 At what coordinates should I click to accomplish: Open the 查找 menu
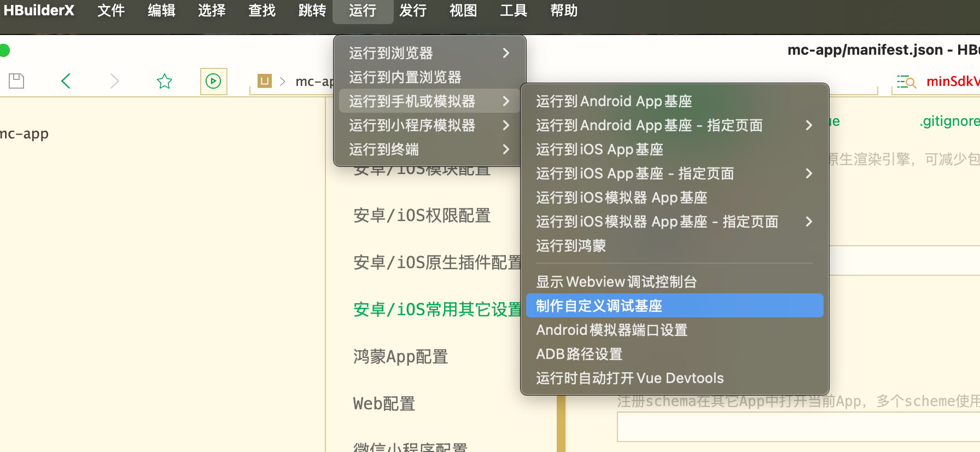pyautogui.click(x=262, y=10)
